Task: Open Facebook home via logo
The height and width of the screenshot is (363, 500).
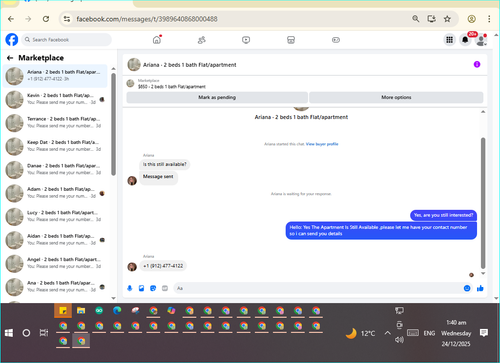Action: 12,40
